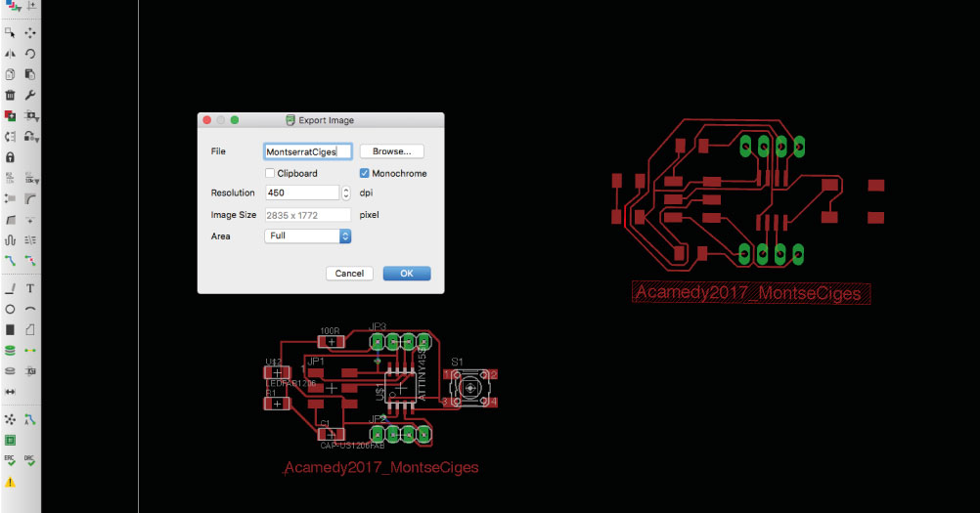This screenshot has height=513, width=980.
Task: Select the S1 pushbutton switch component
Action: coord(470,388)
